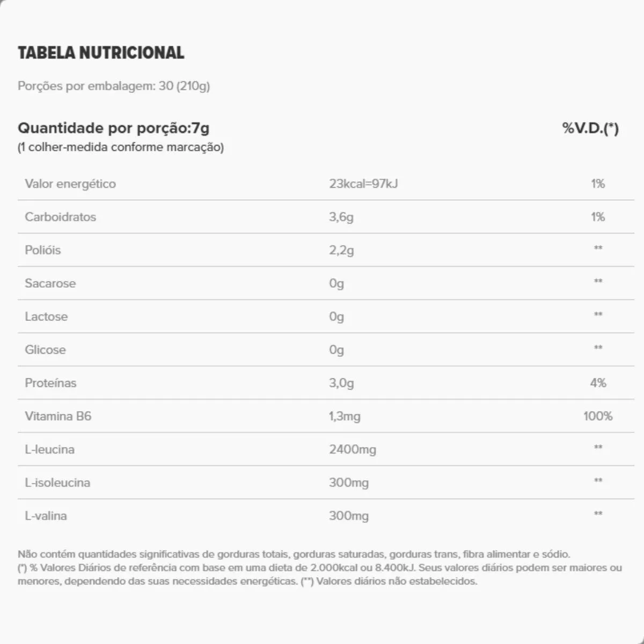Viewport: 644px width, 644px height.
Task: Click the Vitamina B6 100% daily value
Action: click(x=598, y=416)
